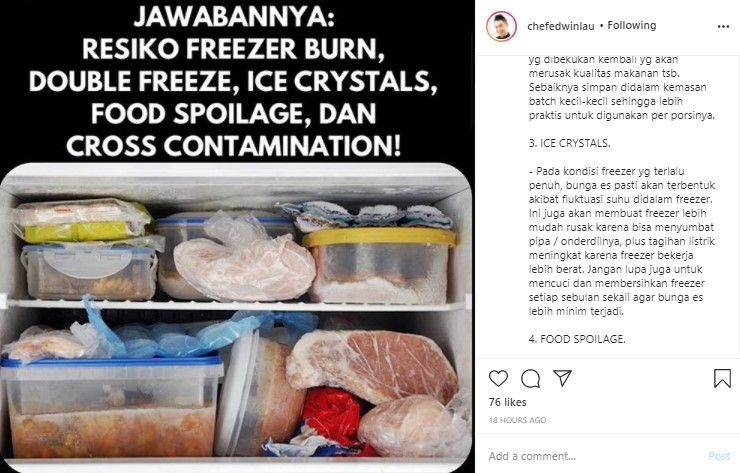Open the three-dot more options menu
740x473 pixels.
click(723, 26)
